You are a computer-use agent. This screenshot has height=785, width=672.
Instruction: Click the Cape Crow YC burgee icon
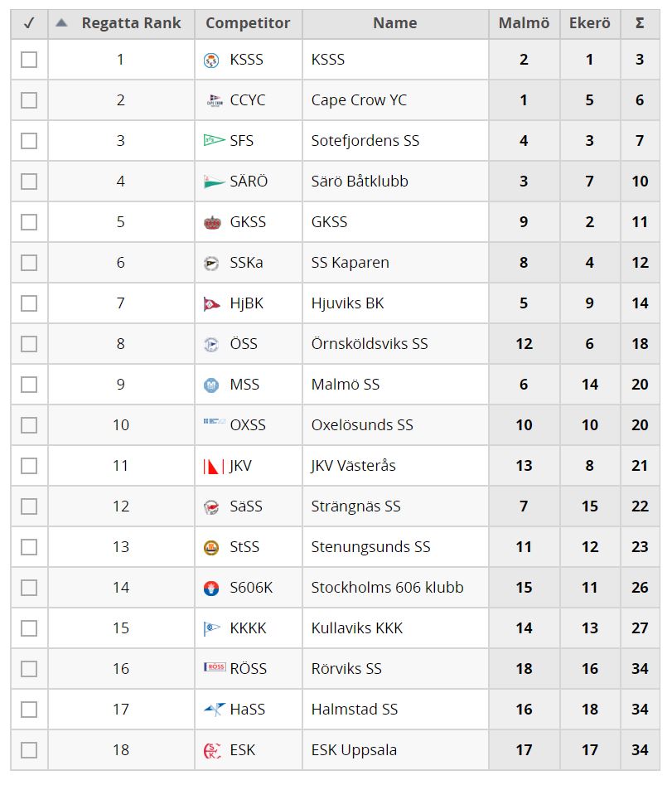(x=215, y=100)
